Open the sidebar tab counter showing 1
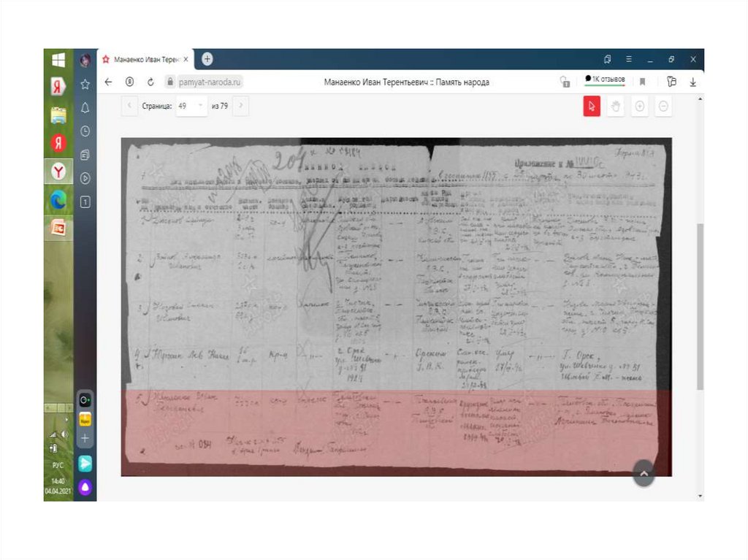 coord(85,202)
